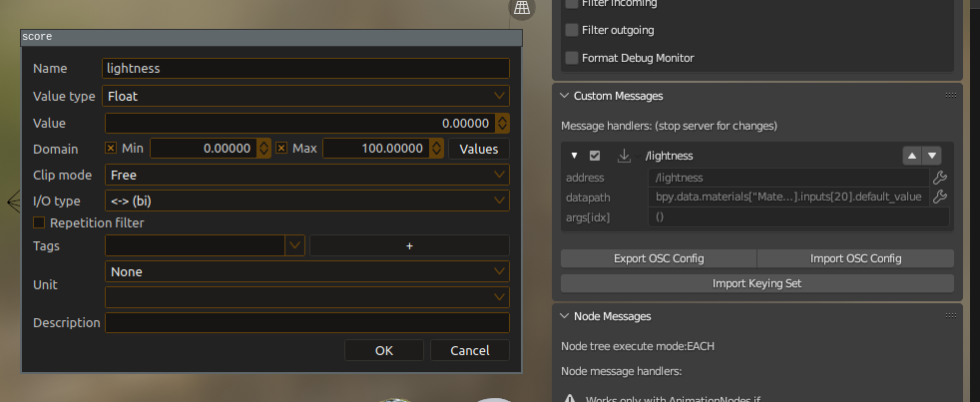Viewport: 980px width, 402px height.
Task: Enable the Repetition filter checkbox
Action: point(39,222)
